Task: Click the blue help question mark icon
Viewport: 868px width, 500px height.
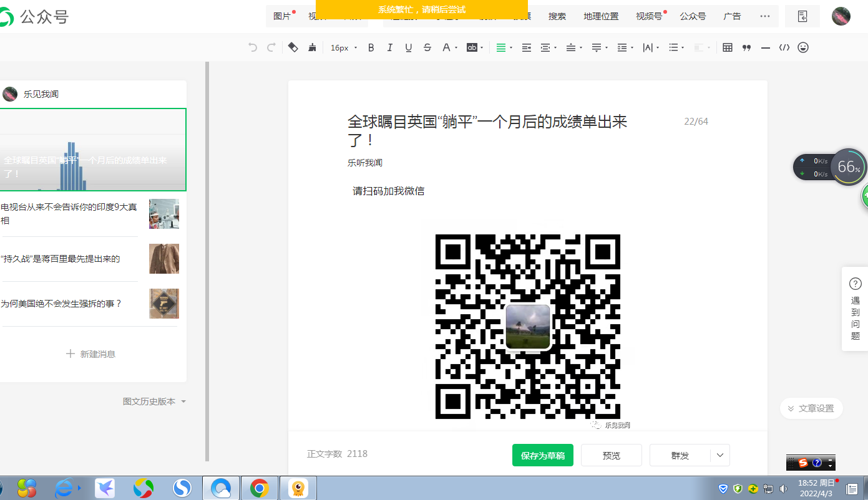Action: click(817, 463)
